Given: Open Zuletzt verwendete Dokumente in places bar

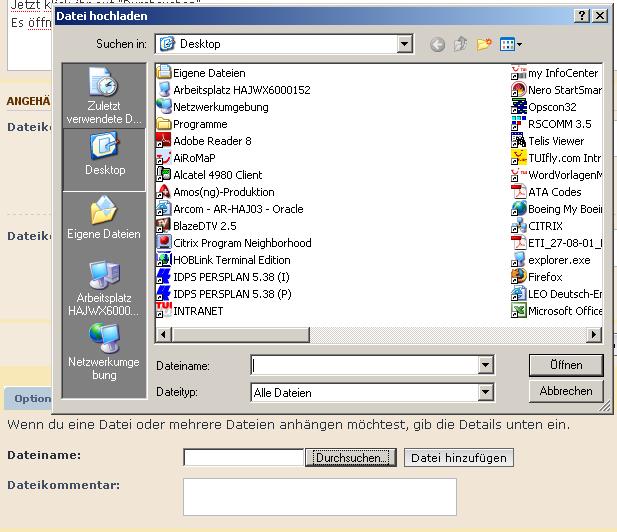Looking at the screenshot, I should [105, 98].
